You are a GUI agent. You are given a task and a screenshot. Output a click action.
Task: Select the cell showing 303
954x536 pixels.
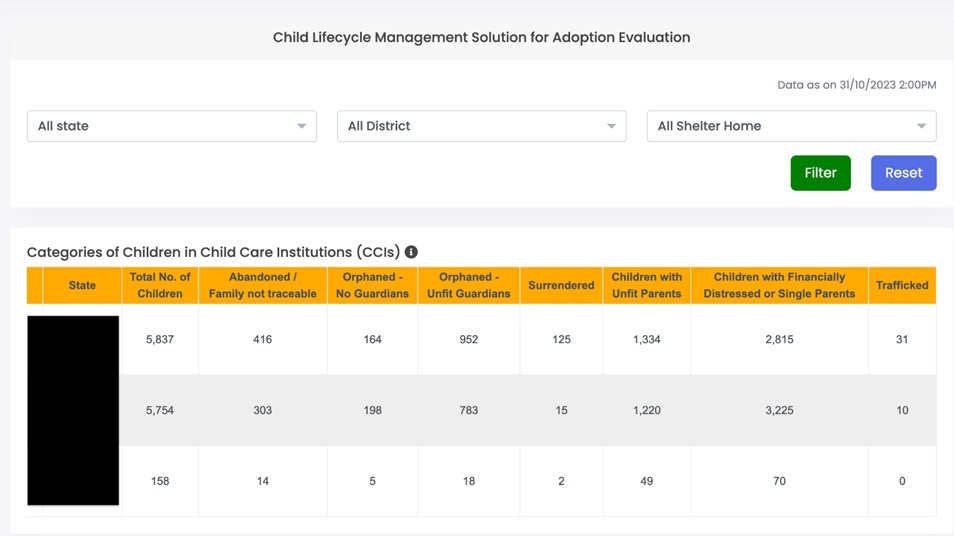click(x=263, y=410)
